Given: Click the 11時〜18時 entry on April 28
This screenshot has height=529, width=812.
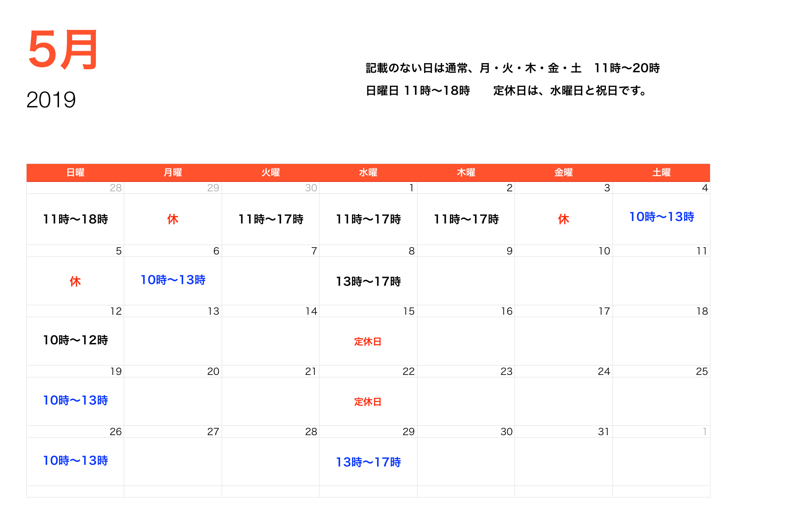Looking at the screenshot, I should (x=75, y=219).
